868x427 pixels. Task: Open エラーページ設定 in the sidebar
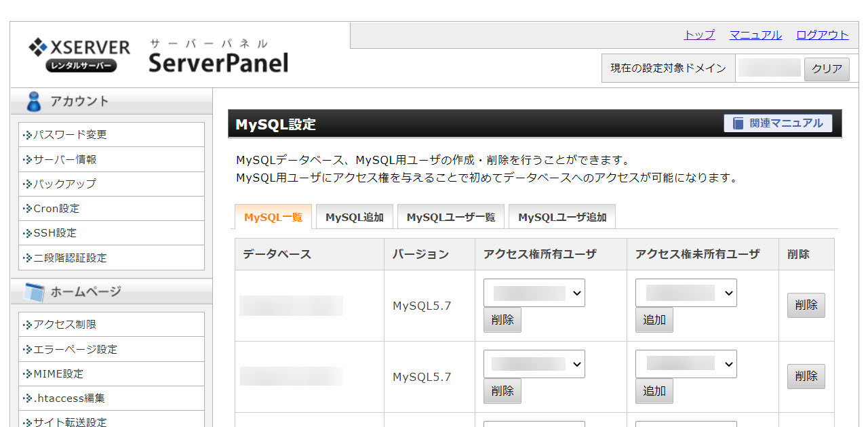pyautogui.click(x=111, y=350)
